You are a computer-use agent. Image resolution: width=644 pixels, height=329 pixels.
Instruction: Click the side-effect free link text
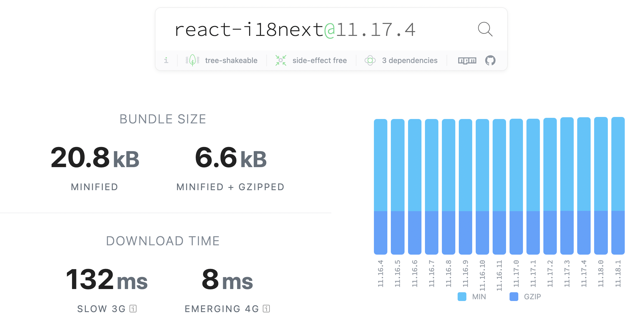click(x=319, y=60)
